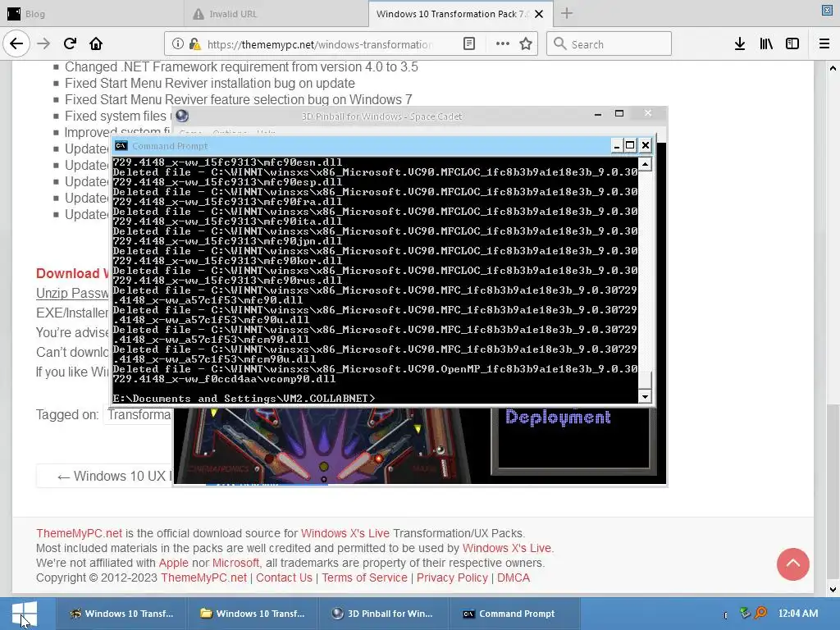The width and height of the screenshot is (840, 630).
Task: Open the downloads arrow panel
Action: point(740,44)
